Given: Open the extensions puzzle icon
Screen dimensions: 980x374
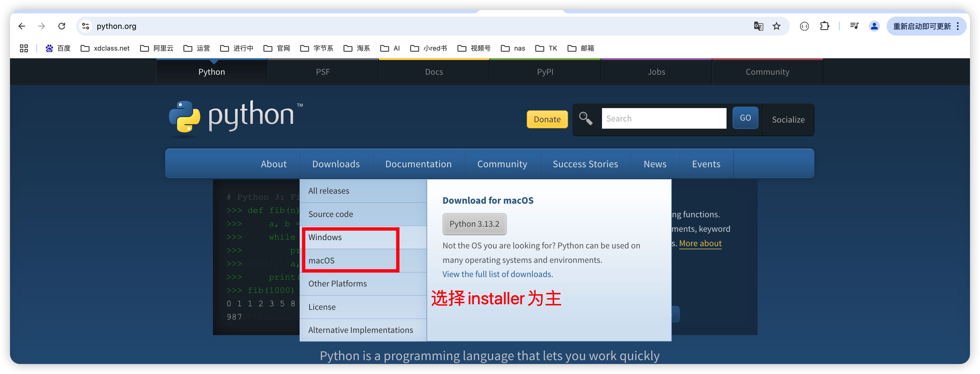Looking at the screenshot, I should coord(824,26).
